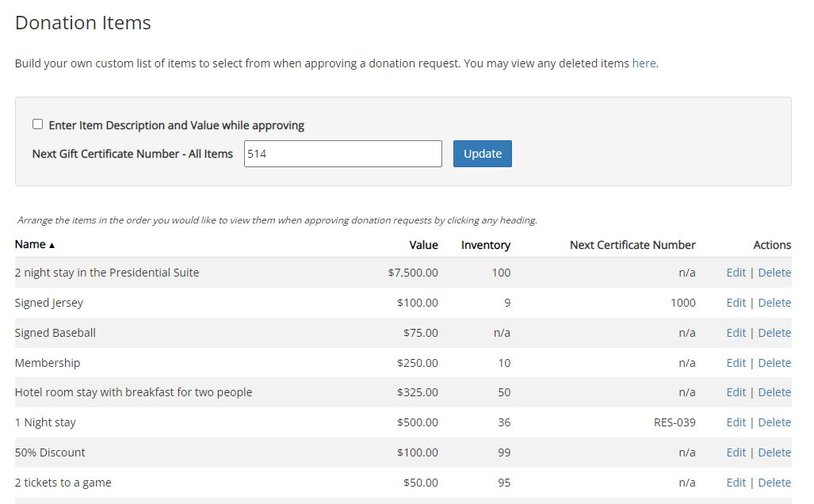Edit the 2 night Presidential Suite stay item
The width and height of the screenshot is (814, 504).
[736, 272]
